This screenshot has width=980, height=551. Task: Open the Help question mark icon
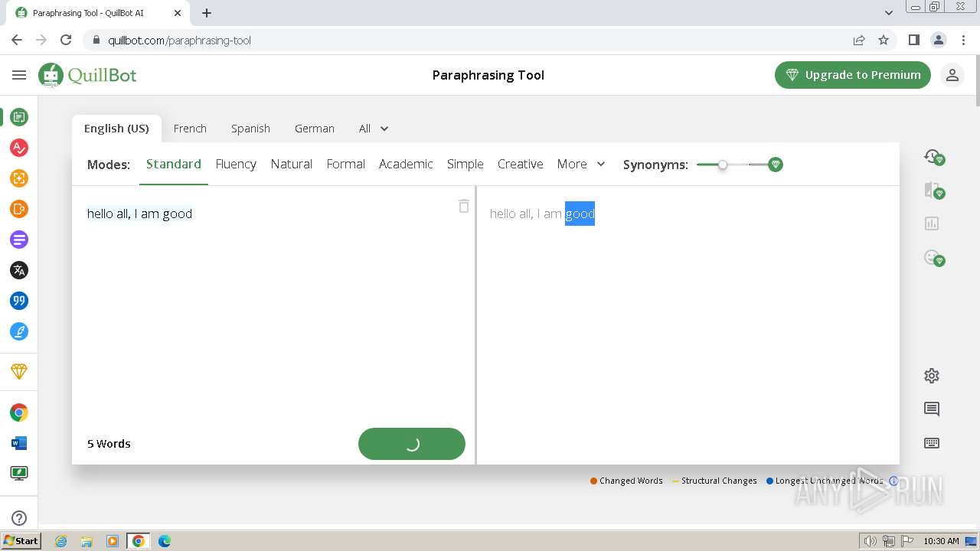point(19,518)
